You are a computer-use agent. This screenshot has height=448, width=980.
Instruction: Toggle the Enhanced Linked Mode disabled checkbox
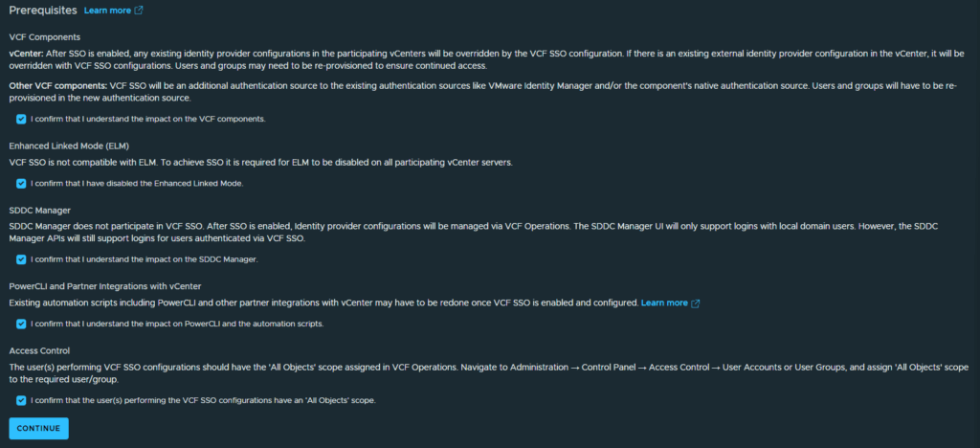coord(21,184)
